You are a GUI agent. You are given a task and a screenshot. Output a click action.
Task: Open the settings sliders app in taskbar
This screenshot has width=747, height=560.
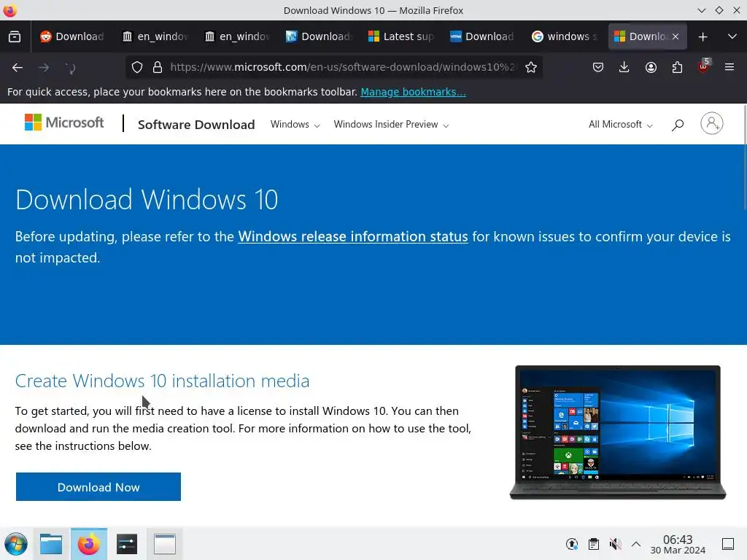pos(127,544)
